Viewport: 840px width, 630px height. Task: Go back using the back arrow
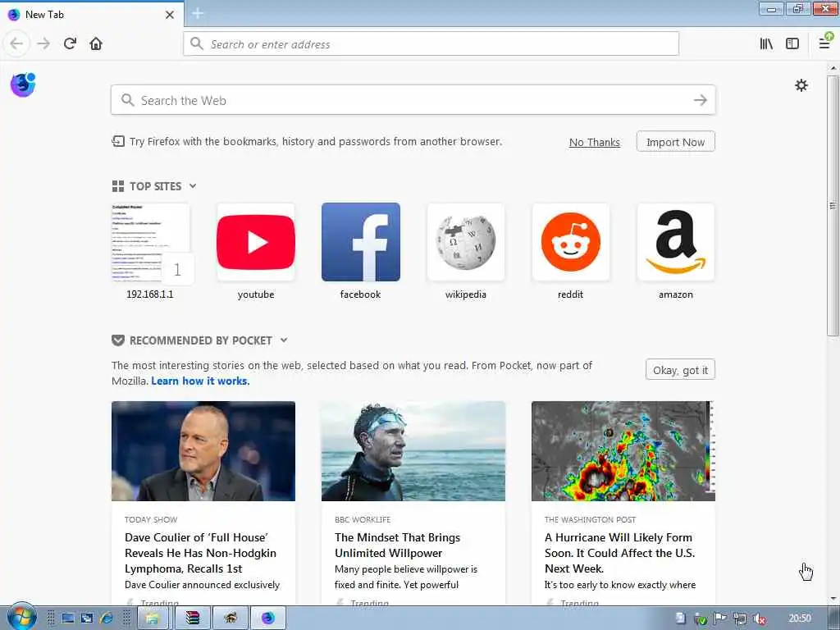point(16,43)
